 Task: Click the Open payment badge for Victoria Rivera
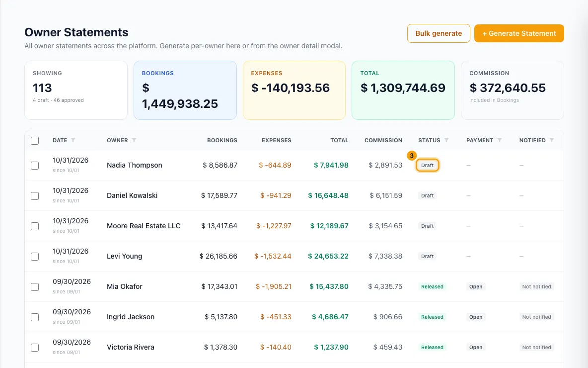[x=476, y=347]
